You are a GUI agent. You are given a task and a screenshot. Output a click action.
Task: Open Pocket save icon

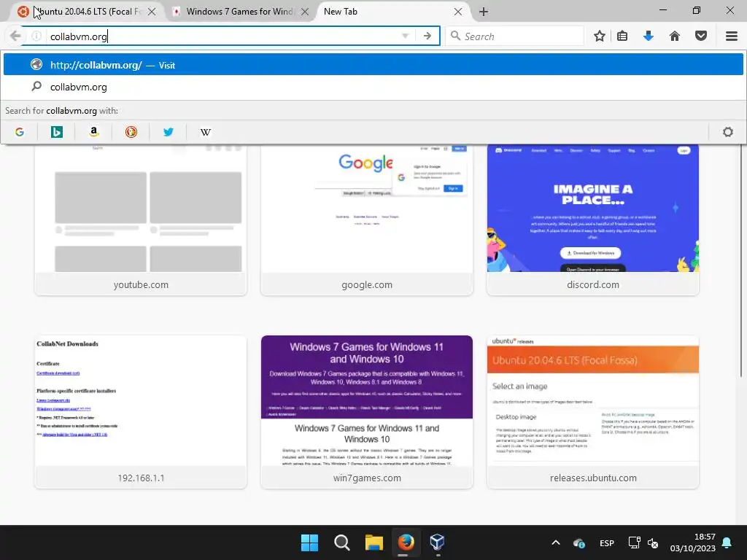click(x=701, y=36)
